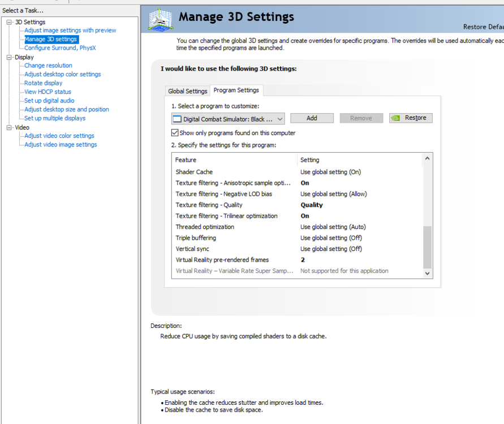This screenshot has width=504, height=424.
Task: Open Adjust image settings with preview
Action: pyautogui.click(x=70, y=31)
